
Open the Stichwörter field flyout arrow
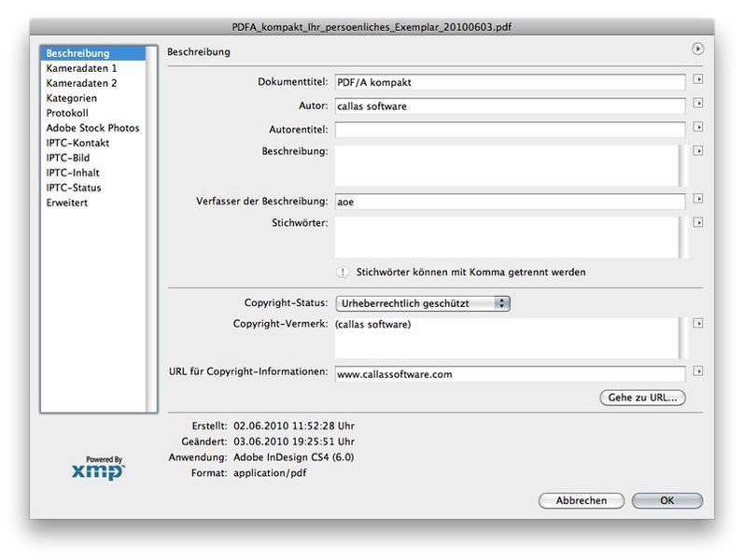point(697,222)
